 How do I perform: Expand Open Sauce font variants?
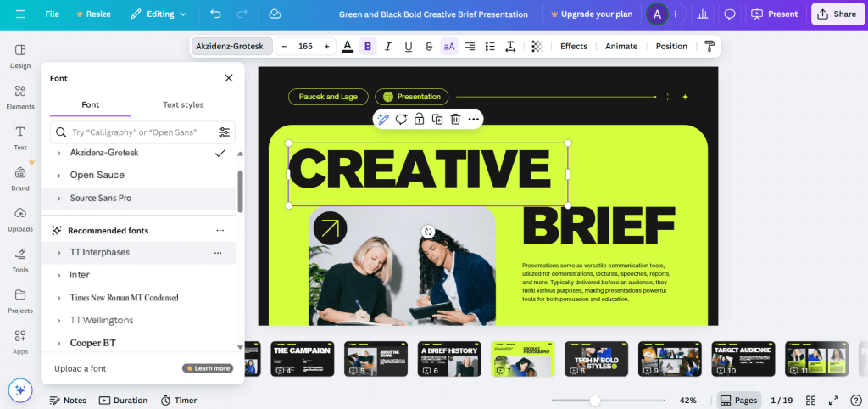pyautogui.click(x=59, y=176)
